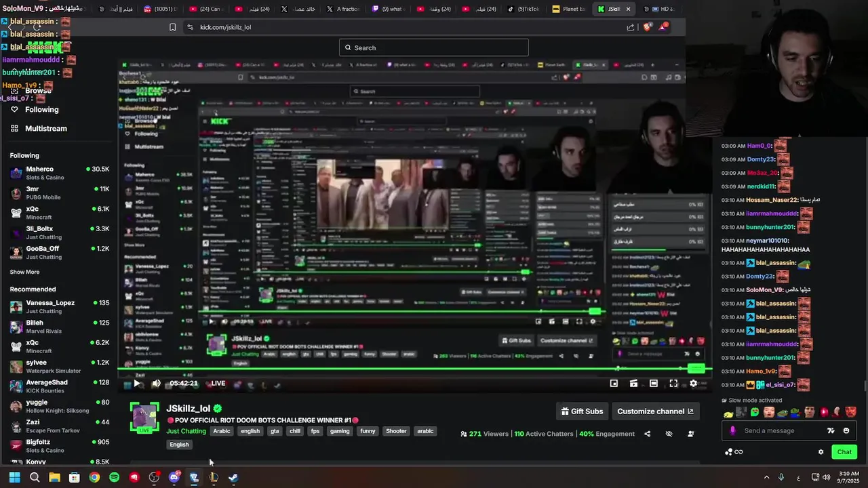Click the Brave shields icon
Image resolution: width=868 pixels, height=488 pixels.
click(x=647, y=27)
